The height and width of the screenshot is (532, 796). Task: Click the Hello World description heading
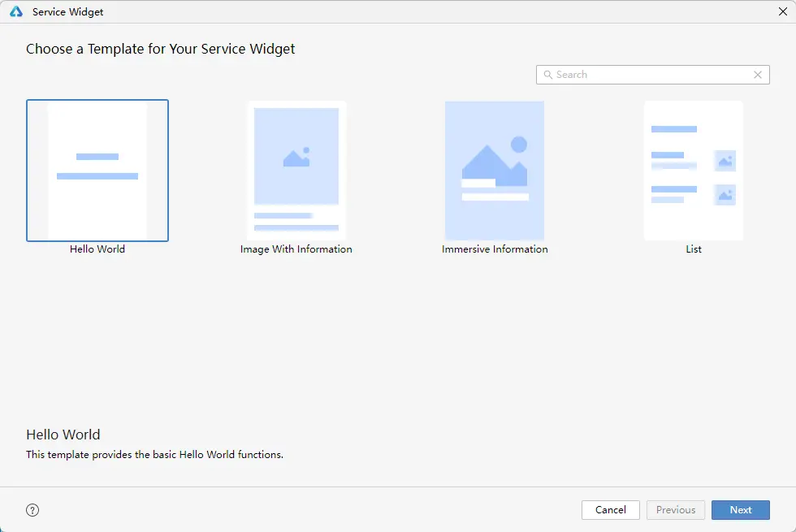pos(63,435)
